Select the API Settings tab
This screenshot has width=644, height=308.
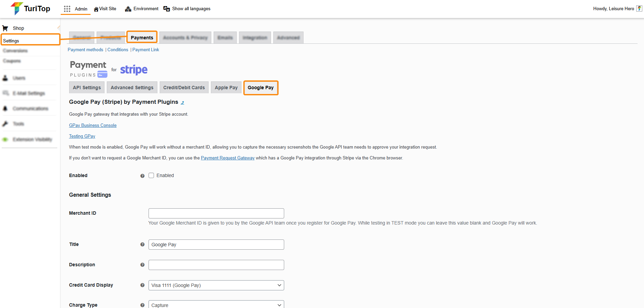click(87, 88)
